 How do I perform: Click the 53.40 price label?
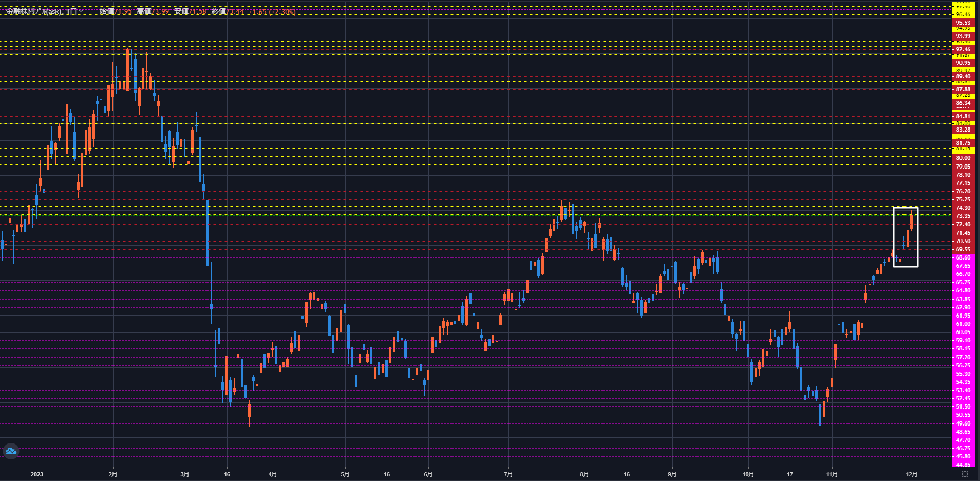pyautogui.click(x=963, y=390)
